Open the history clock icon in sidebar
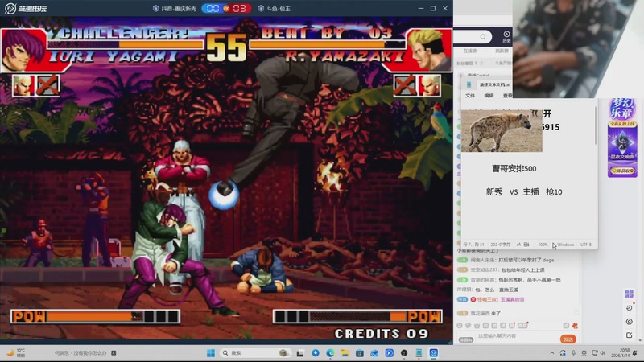This screenshot has width=644, height=362. (x=630, y=307)
